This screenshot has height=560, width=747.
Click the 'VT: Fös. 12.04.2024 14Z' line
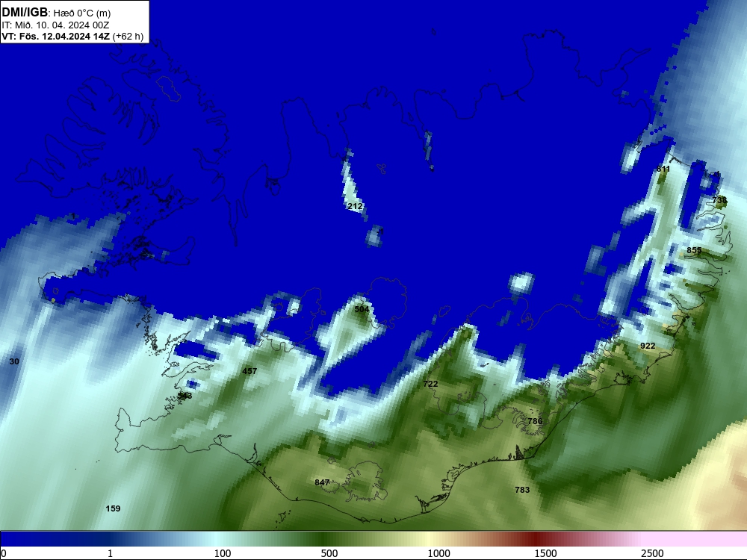(56, 36)
